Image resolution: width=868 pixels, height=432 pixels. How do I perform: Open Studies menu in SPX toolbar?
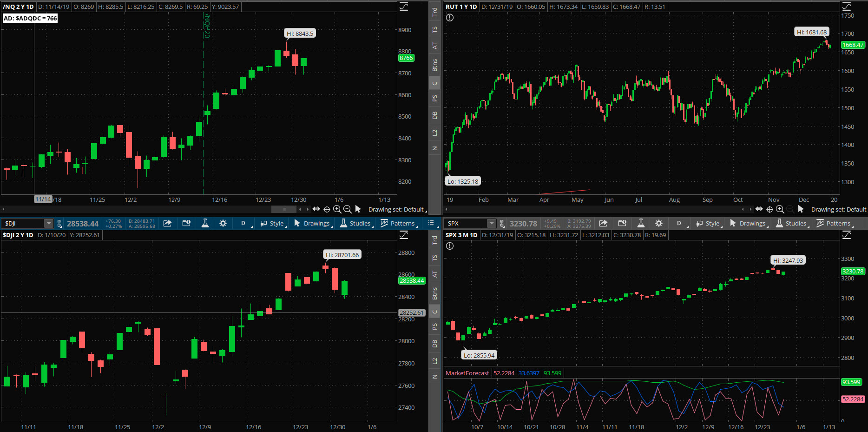(x=792, y=223)
